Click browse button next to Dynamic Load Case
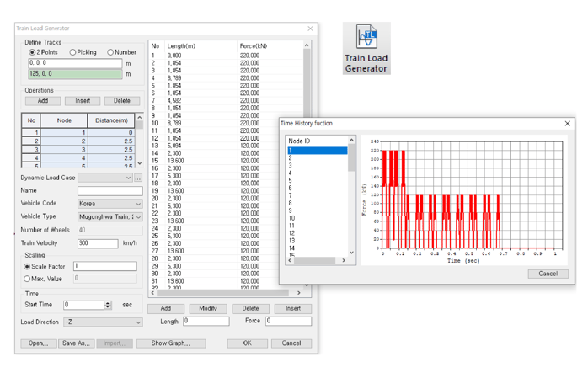This screenshot has width=588, height=378. (x=138, y=178)
